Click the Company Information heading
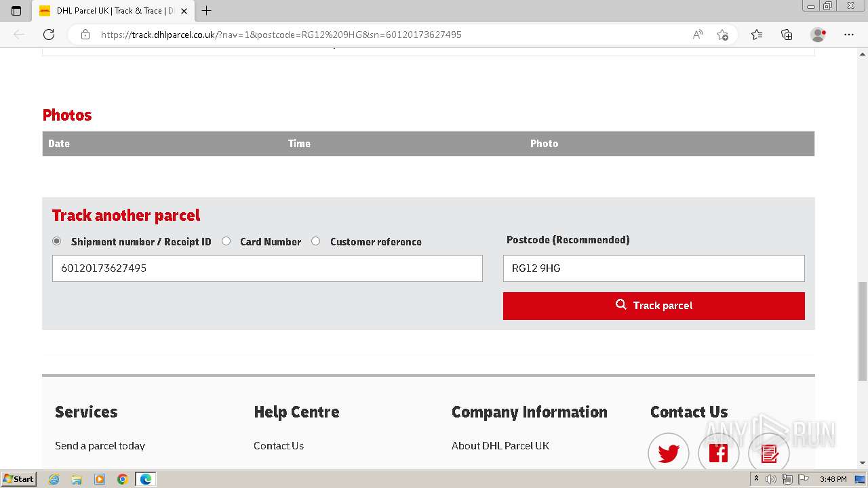Viewport: 868px width, 488px height. [x=530, y=412]
